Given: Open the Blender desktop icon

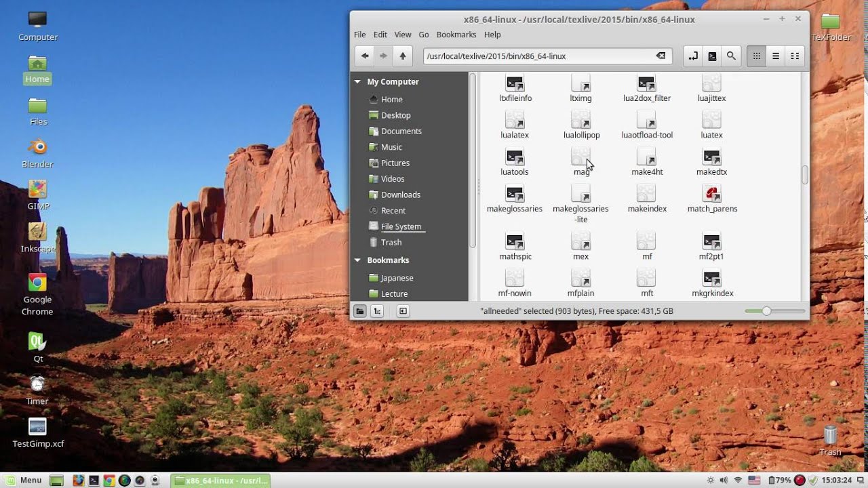Looking at the screenshot, I should click(37, 147).
